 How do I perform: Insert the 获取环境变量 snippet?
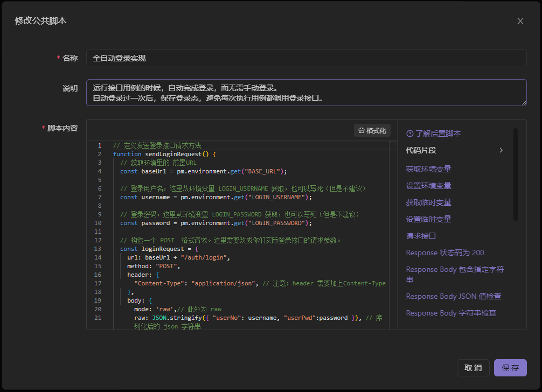[428, 169]
